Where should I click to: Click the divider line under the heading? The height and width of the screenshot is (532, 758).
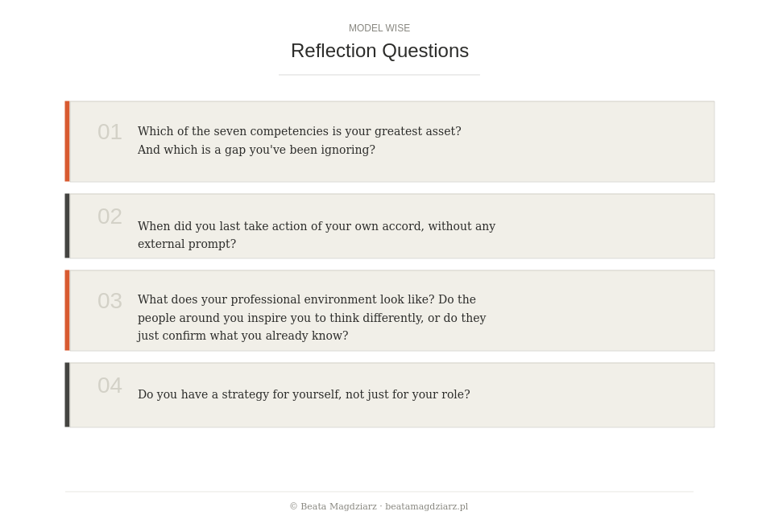click(x=379, y=75)
